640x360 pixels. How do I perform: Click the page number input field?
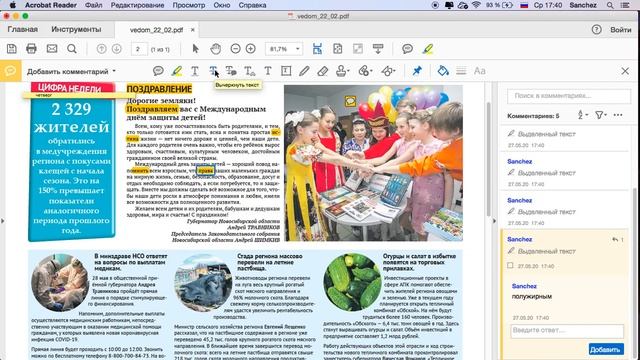tap(139, 49)
